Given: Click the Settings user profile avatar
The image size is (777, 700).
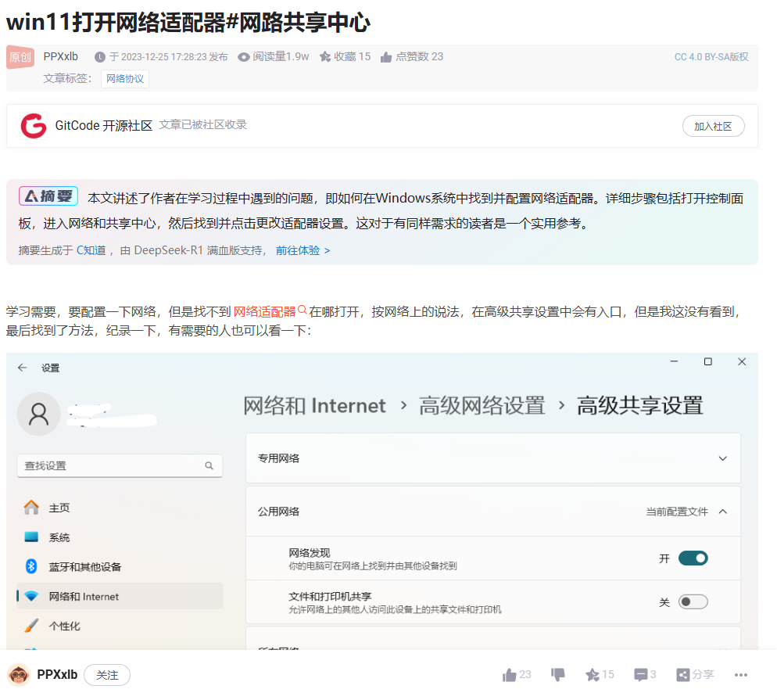Looking at the screenshot, I should 38,414.
